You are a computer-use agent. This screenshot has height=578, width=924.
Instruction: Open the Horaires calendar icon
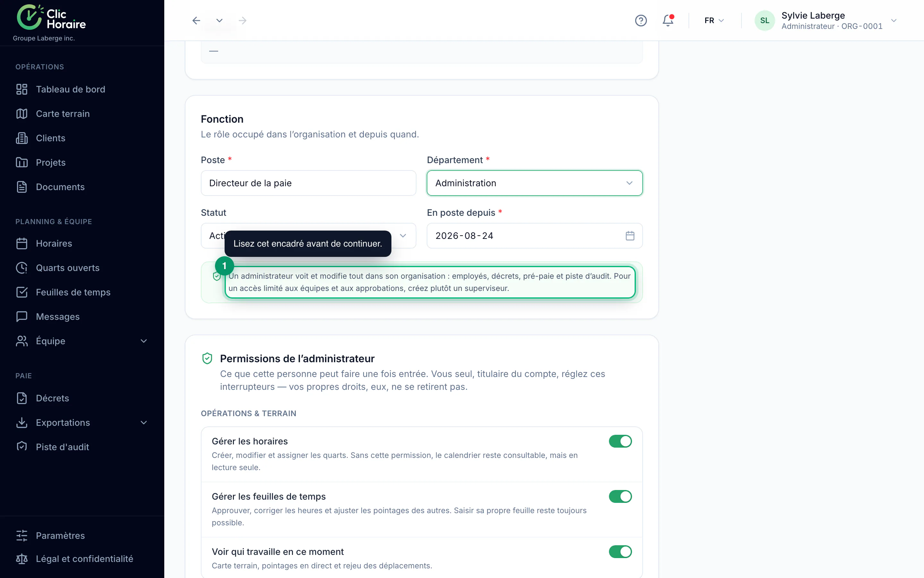coord(22,243)
